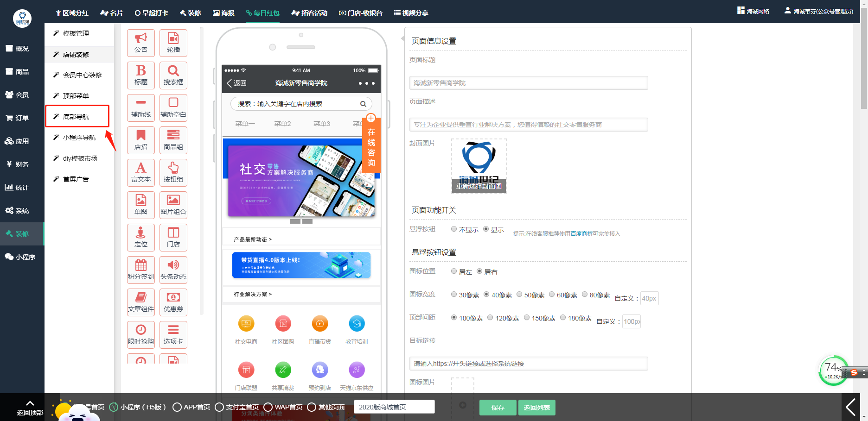Viewport: 868px width, 421px height.
Task: Add the 积分签到 check-in component
Action: [141, 270]
